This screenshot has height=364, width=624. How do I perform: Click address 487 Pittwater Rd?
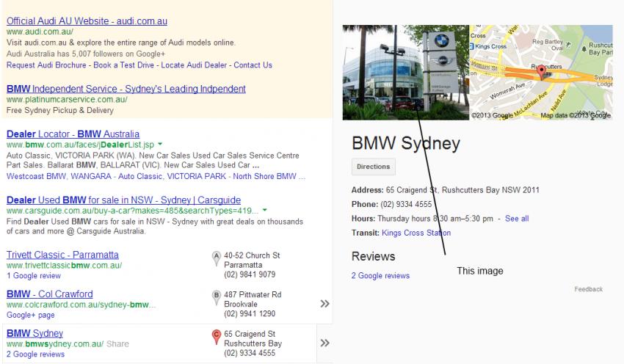(253, 295)
